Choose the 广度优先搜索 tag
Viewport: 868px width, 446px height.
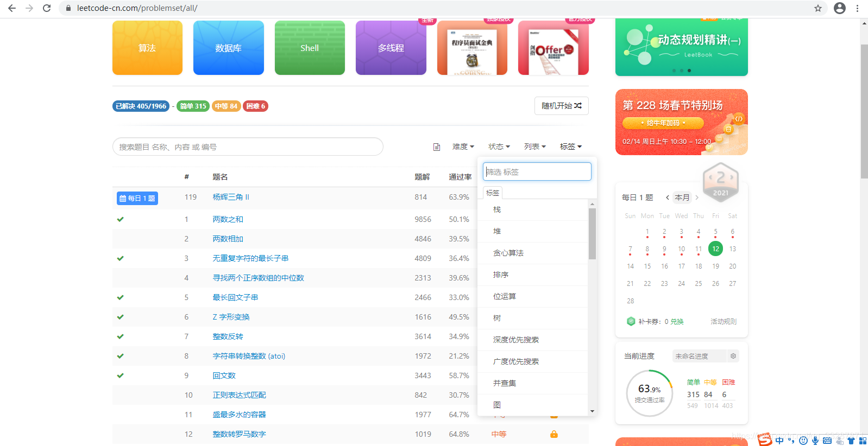tap(533, 361)
